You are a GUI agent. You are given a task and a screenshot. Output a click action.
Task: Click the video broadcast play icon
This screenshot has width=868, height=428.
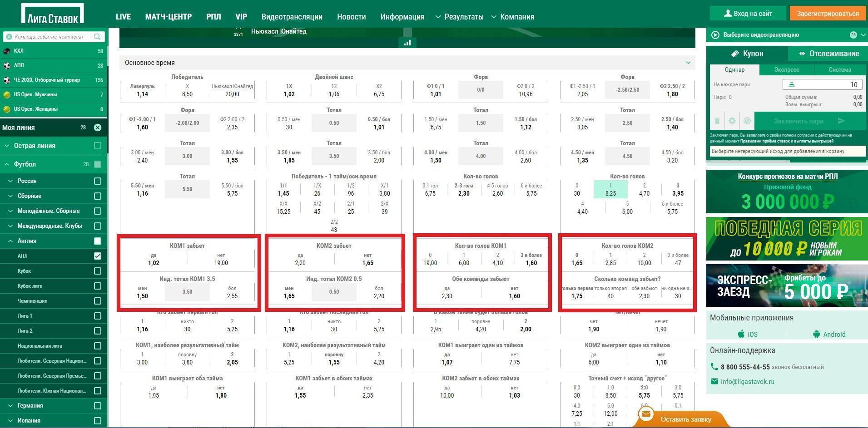click(x=715, y=35)
